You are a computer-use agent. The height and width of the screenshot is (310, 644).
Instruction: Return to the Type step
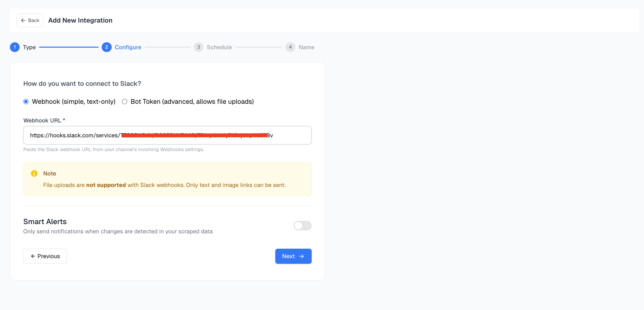click(29, 47)
